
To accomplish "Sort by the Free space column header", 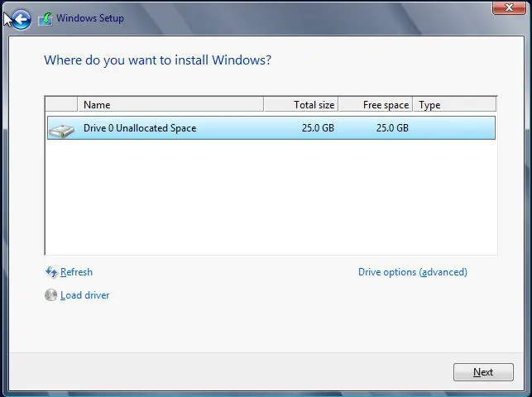I will tap(376, 105).
